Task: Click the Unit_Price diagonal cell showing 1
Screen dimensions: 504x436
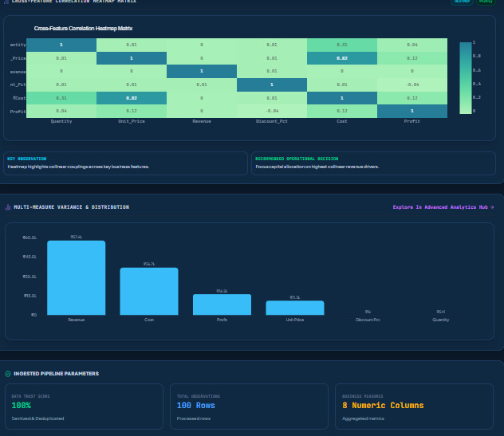Action: click(x=132, y=58)
